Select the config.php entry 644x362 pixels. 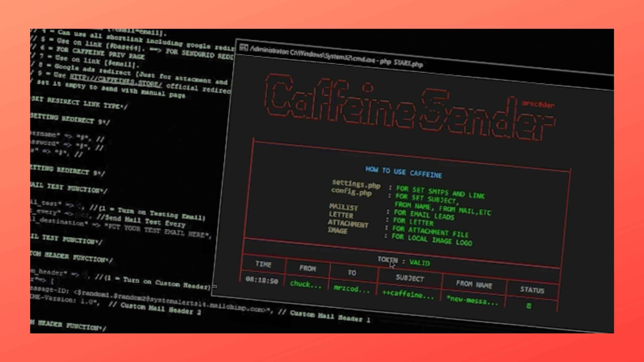pyautogui.click(x=351, y=192)
